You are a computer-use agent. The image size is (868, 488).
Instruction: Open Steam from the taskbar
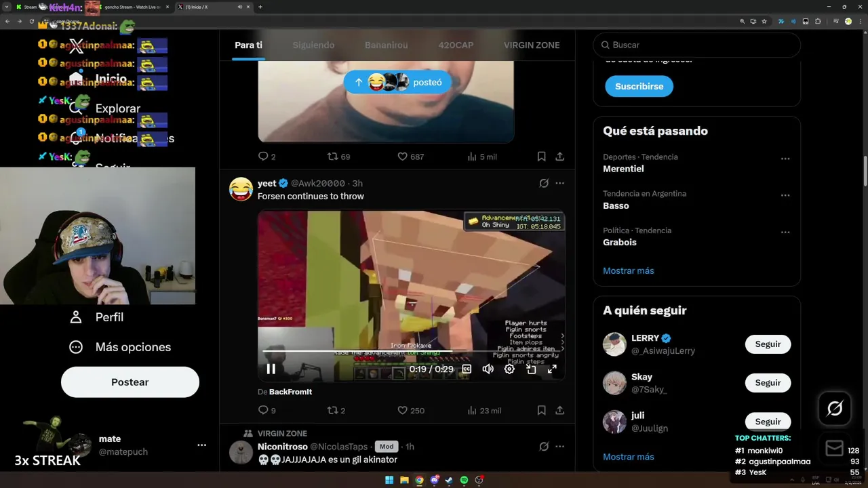click(x=449, y=480)
